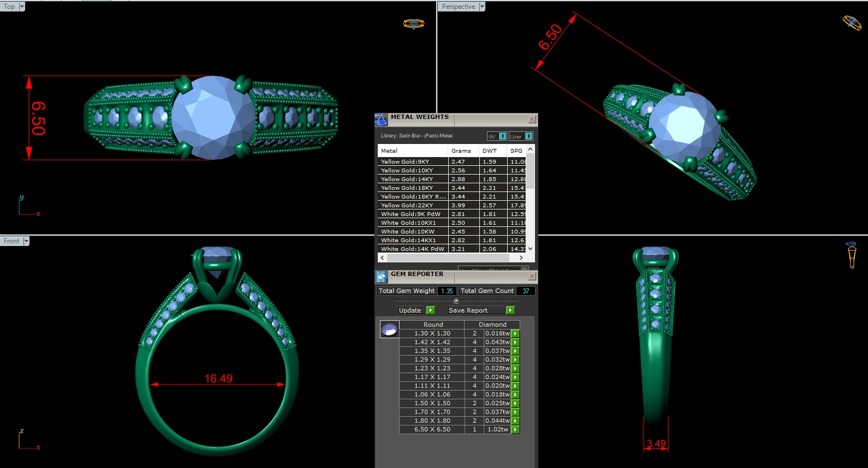868x468 pixels.
Task: Click the Metal Weights scale icon
Action: click(x=381, y=119)
